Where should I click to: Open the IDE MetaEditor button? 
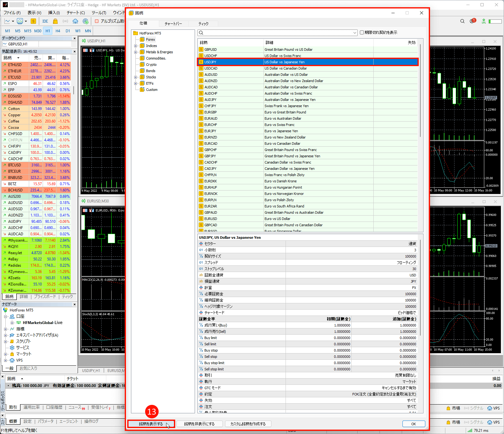tap(45, 21)
